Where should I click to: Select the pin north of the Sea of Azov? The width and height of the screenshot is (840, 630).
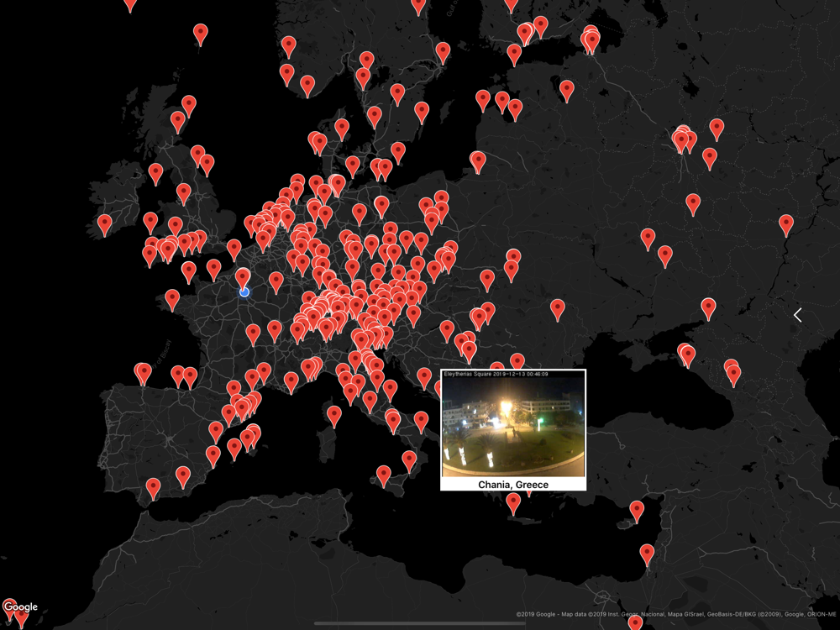coord(708,307)
